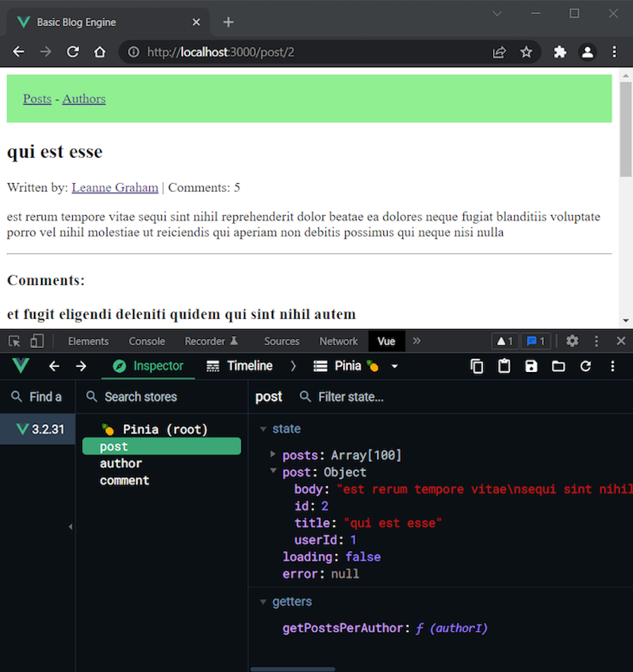Bookmark the page with the star icon
The height and width of the screenshot is (672, 633).
point(527,52)
